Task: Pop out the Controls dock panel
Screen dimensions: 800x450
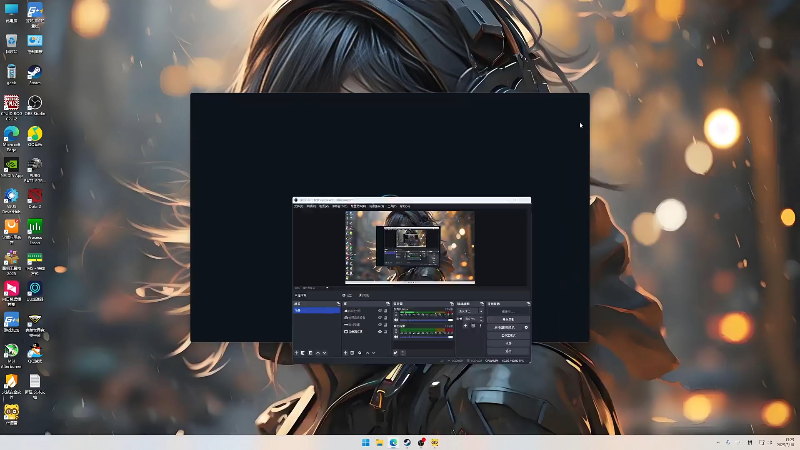Action: pyautogui.click(x=529, y=304)
